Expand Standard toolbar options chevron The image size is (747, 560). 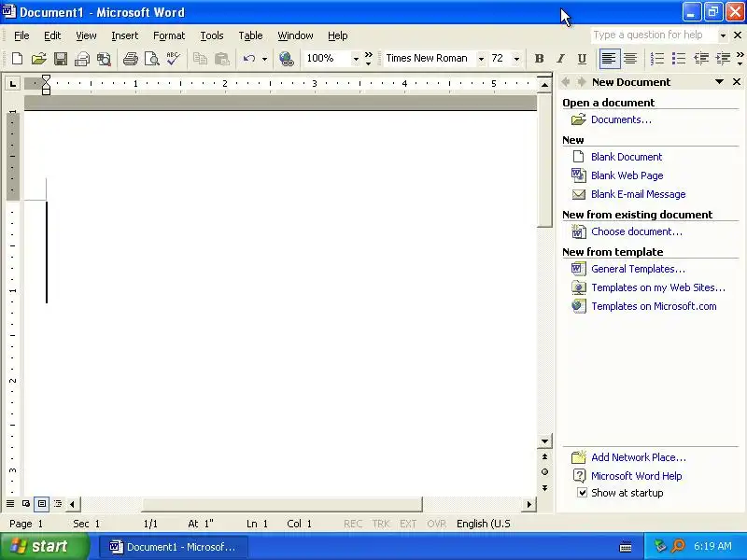click(368, 59)
